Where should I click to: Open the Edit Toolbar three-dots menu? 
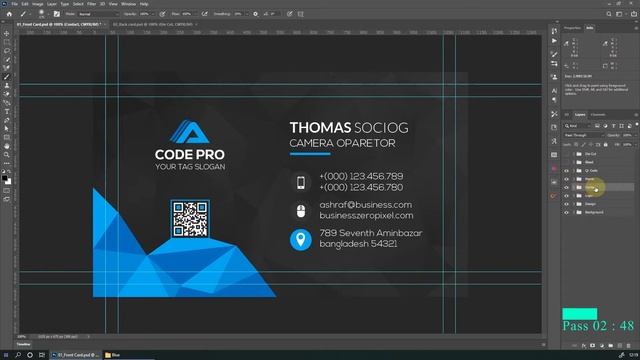(7, 163)
